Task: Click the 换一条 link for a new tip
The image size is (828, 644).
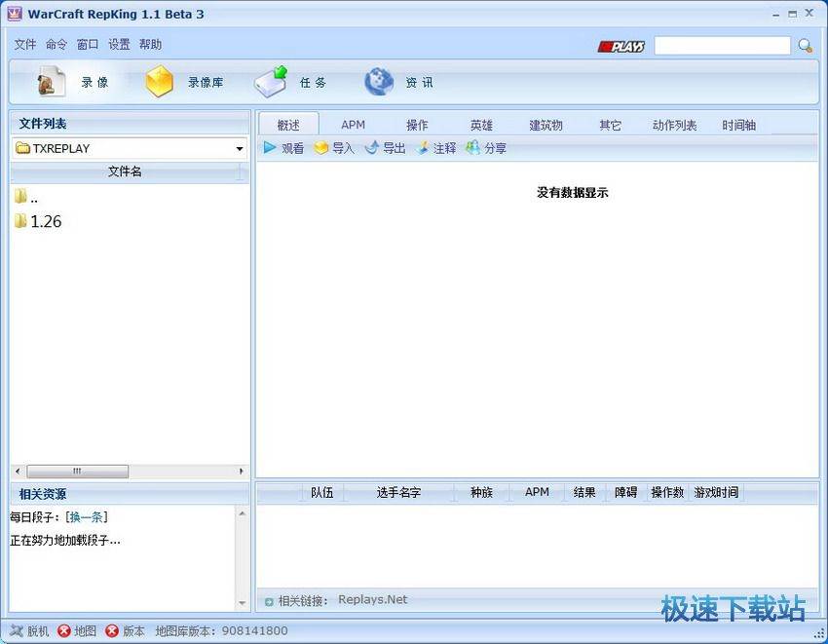Action: click(x=86, y=517)
